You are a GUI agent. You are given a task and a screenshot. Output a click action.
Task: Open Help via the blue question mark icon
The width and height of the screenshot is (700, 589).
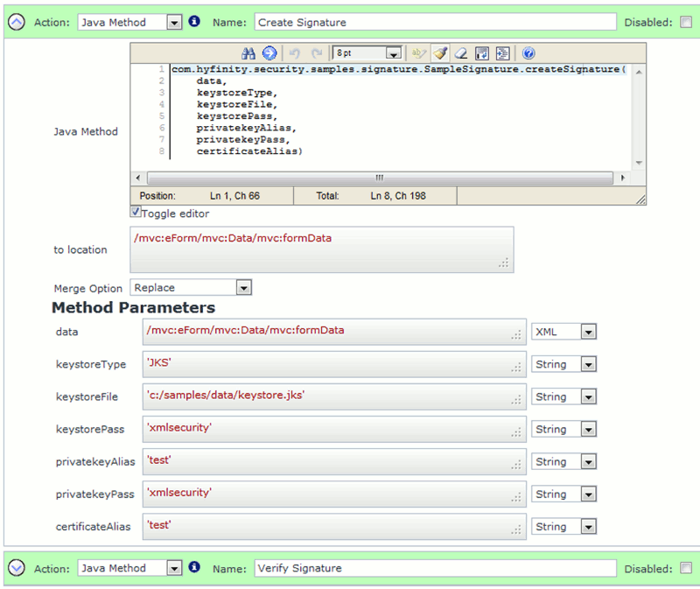(x=528, y=53)
